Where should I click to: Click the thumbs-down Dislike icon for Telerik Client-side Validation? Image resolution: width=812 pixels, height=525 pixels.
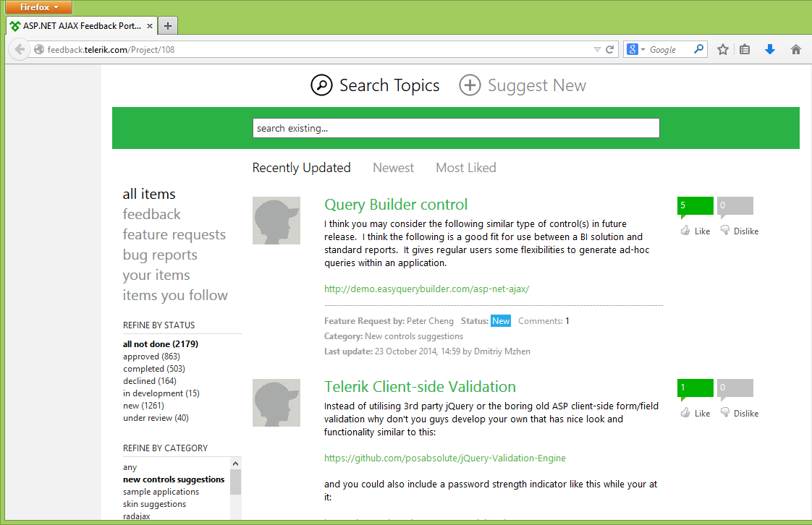(x=725, y=413)
